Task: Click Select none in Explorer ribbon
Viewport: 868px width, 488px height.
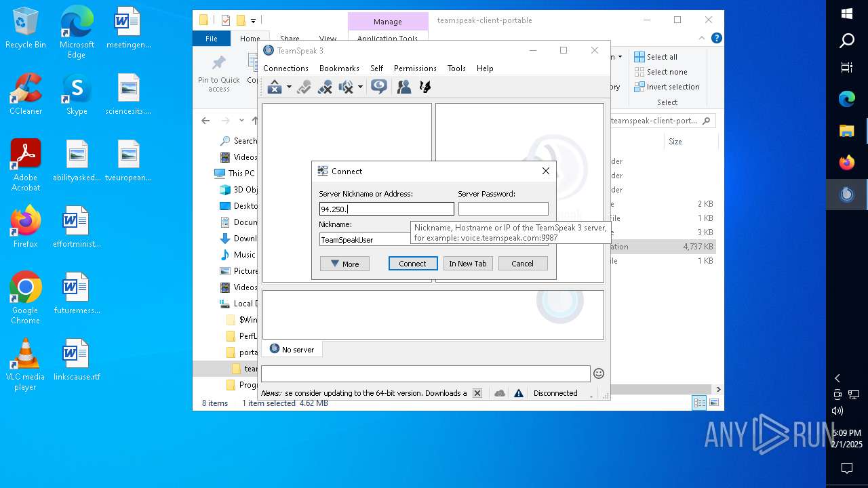Action: tap(660, 72)
